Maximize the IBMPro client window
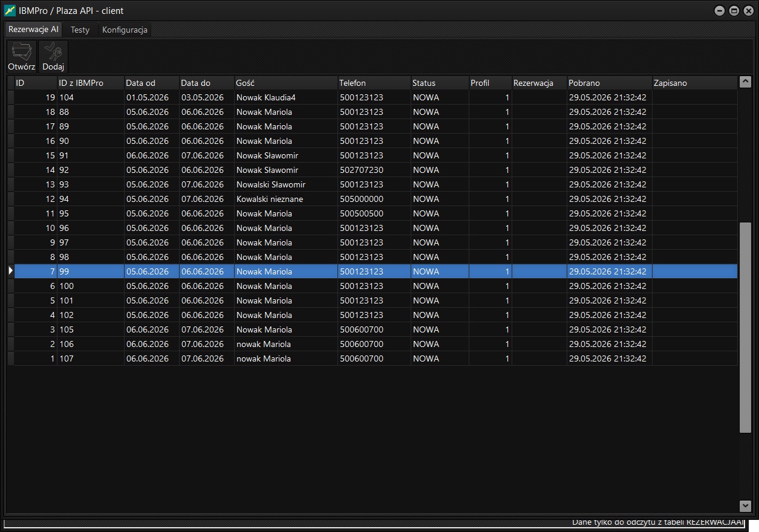 [734, 11]
